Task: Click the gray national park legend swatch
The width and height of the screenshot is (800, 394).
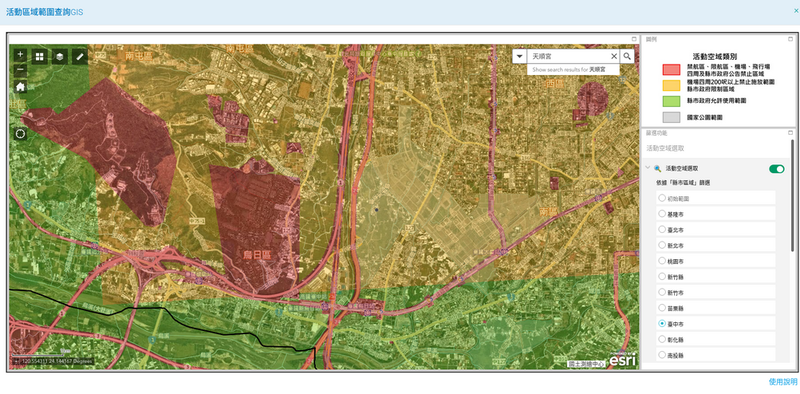Action: [x=671, y=117]
